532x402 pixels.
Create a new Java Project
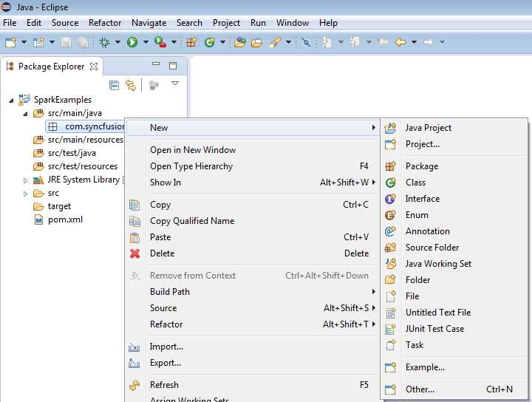point(454,128)
